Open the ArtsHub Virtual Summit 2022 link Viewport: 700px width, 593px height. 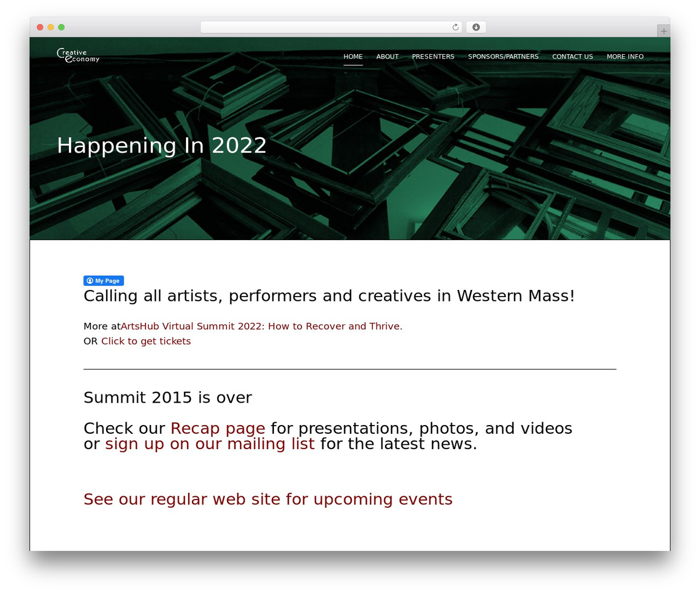261,326
